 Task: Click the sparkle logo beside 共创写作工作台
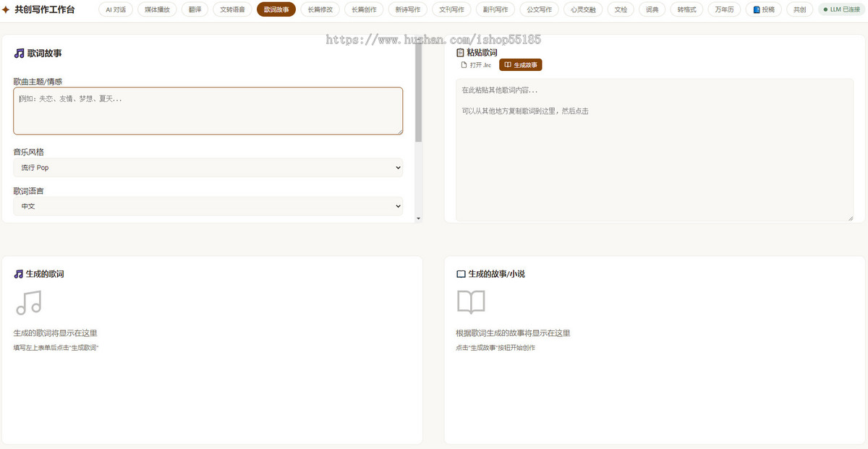(x=6, y=10)
